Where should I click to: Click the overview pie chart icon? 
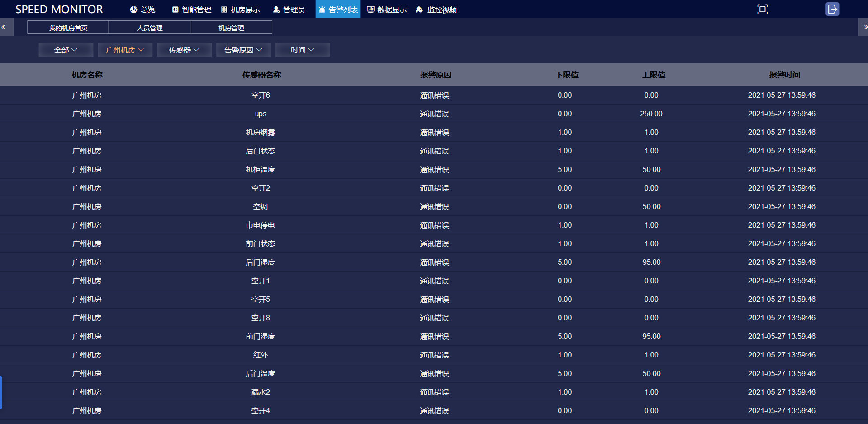(x=133, y=10)
